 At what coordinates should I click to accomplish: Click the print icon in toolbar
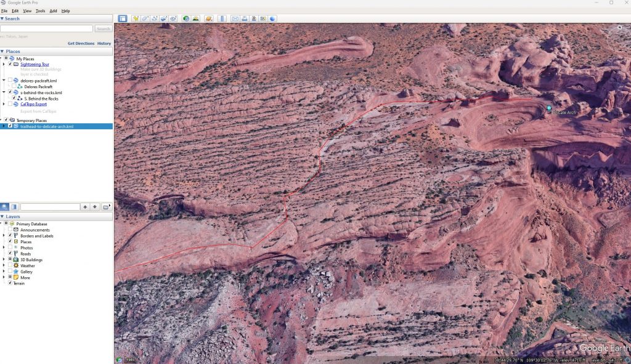[x=245, y=18]
